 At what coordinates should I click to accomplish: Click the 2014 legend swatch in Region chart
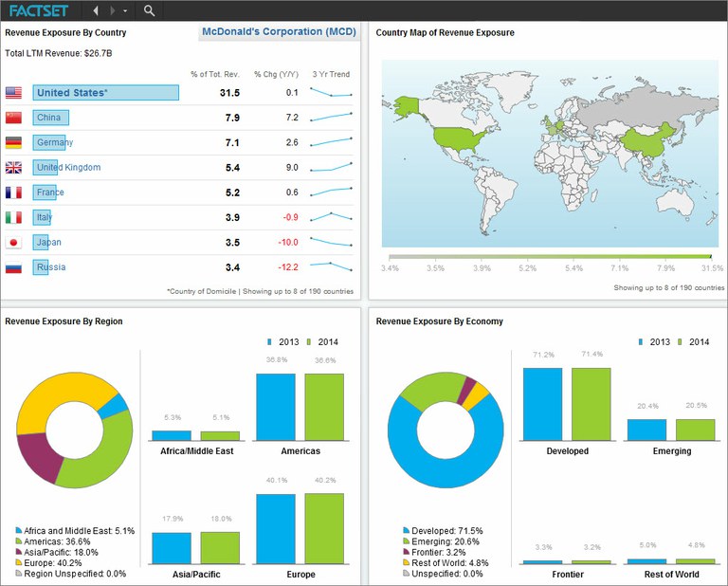click(309, 342)
